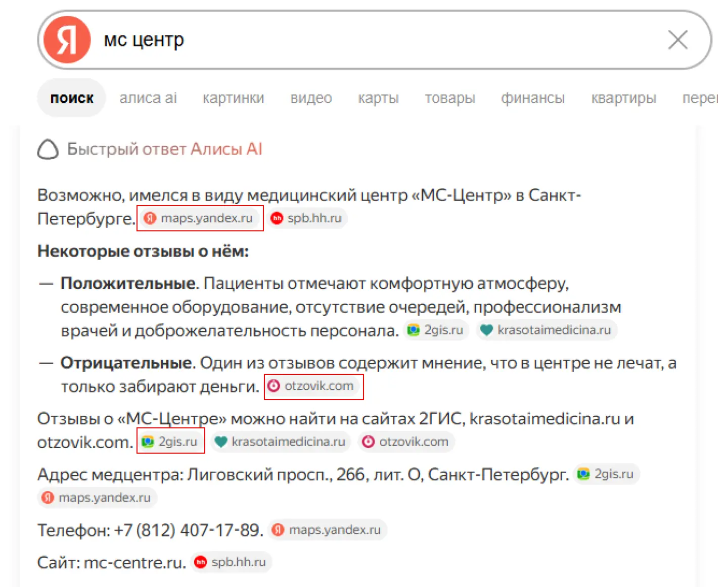Click the 'Быстрый ответ Алисы AI' heading
728x587 pixels.
click(x=165, y=149)
